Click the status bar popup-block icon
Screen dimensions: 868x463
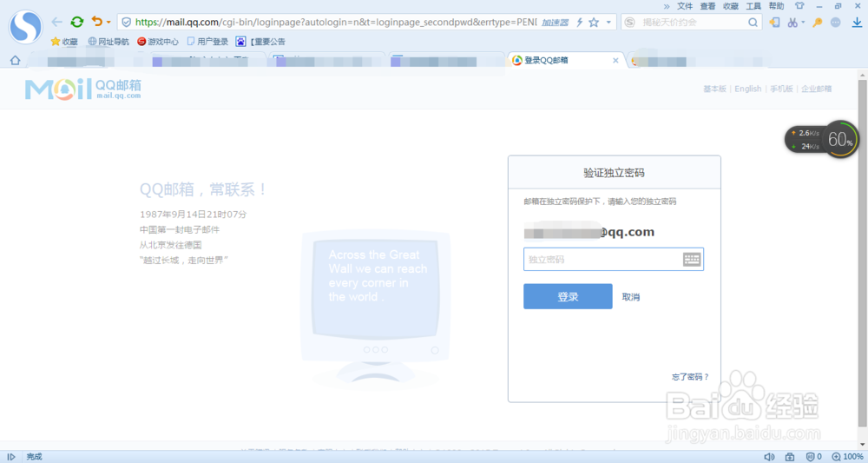click(x=790, y=456)
